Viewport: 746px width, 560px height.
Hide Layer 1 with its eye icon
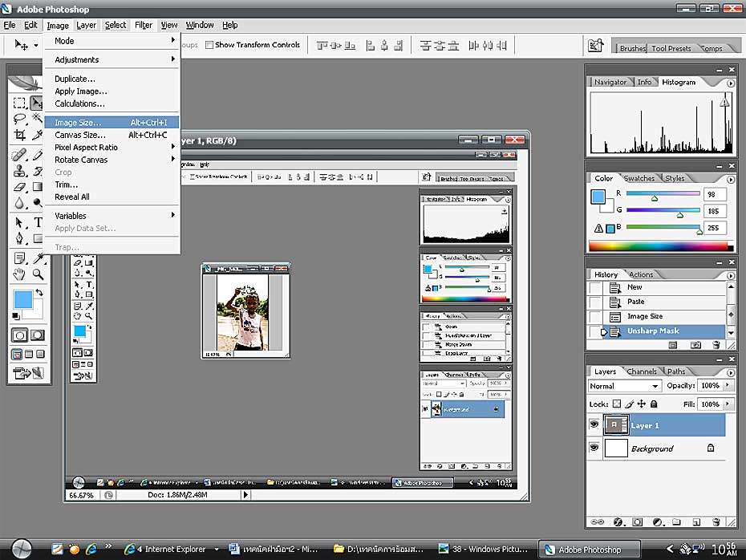click(594, 425)
